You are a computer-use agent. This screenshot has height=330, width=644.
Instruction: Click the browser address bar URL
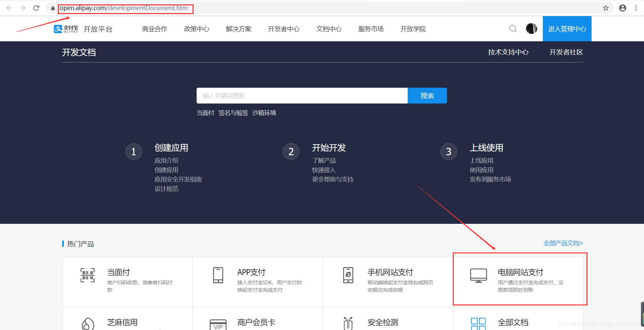click(x=124, y=8)
